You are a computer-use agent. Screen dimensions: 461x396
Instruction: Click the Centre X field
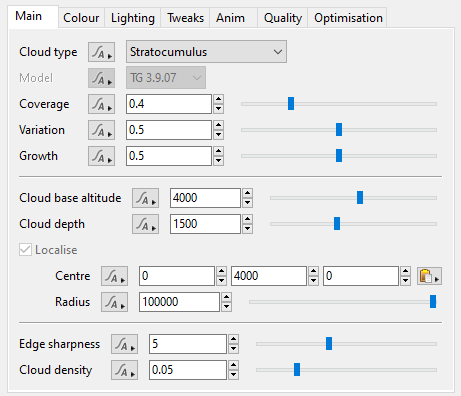[177, 276]
